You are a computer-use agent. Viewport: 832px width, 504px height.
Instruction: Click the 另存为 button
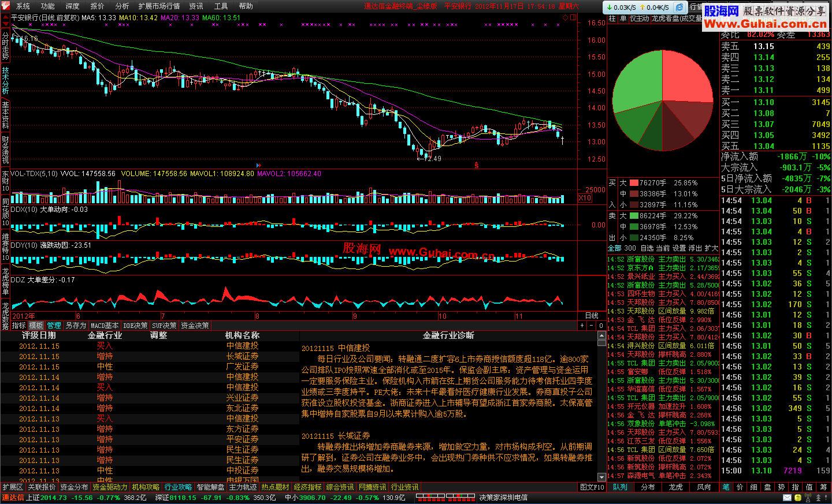point(76,326)
